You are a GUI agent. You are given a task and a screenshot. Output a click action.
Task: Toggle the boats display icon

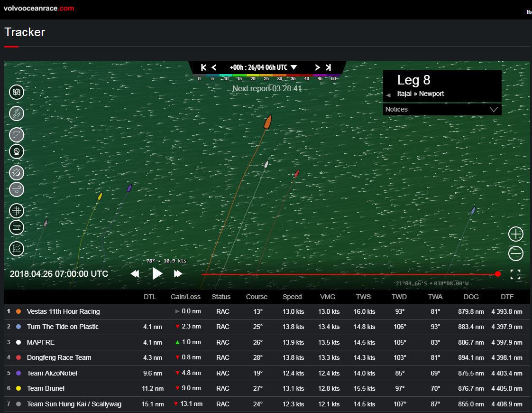[16, 113]
